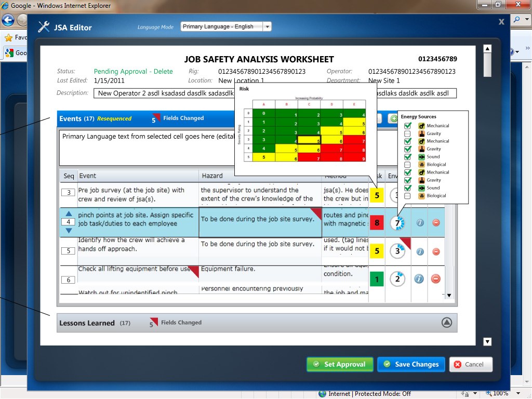
Task: Move event 4 up with blue up arrow
Action: (x=69, y=214)
